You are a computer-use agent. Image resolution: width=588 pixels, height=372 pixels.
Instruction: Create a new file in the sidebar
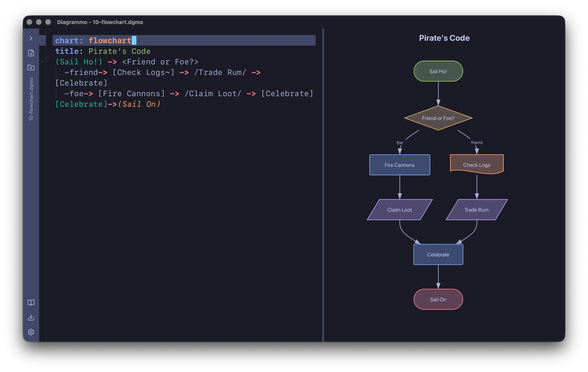click(x=31, y=53)
